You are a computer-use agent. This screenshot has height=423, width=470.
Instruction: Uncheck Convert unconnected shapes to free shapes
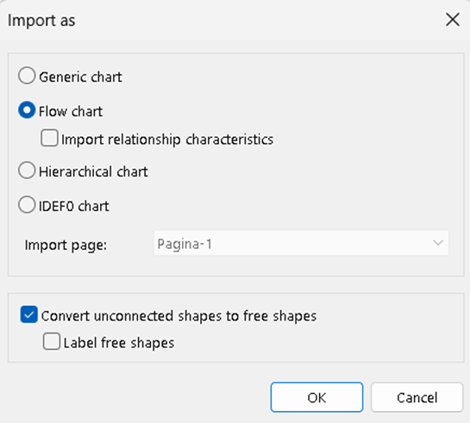[29, 315]
